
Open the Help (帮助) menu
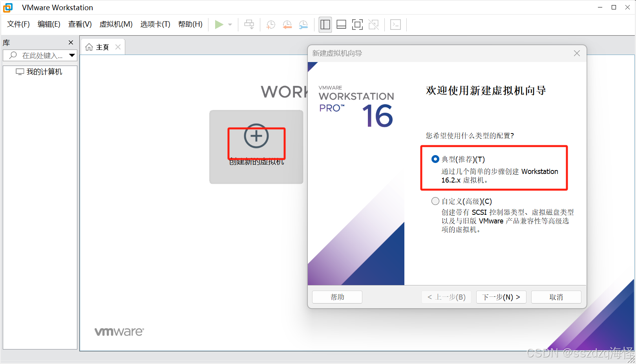point(190,24)
